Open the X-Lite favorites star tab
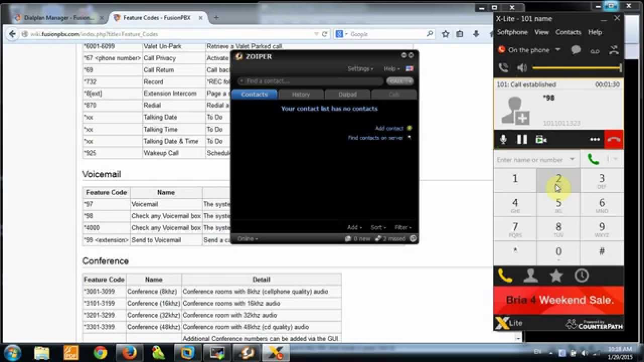644x362 pixels. pyautogui.click(x=556, y=276)
